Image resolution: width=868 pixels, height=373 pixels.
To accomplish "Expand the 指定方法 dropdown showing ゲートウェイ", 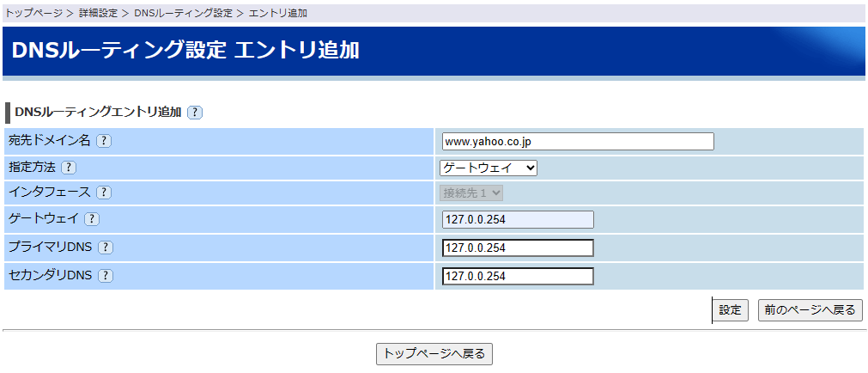I will pyautogui.click(x=488, y=168).
